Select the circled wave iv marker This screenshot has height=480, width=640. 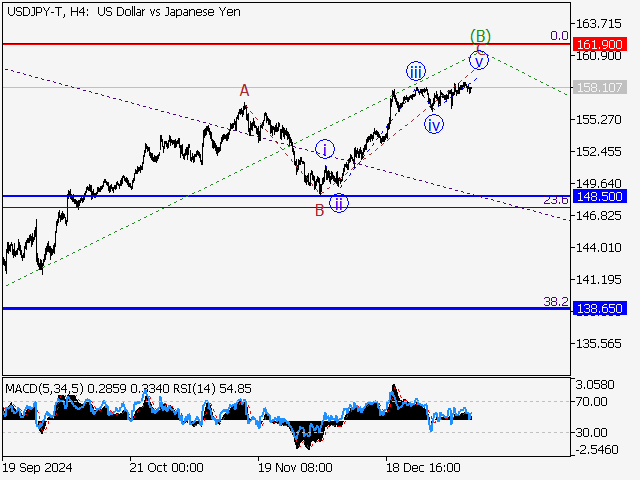pos(434,124)
